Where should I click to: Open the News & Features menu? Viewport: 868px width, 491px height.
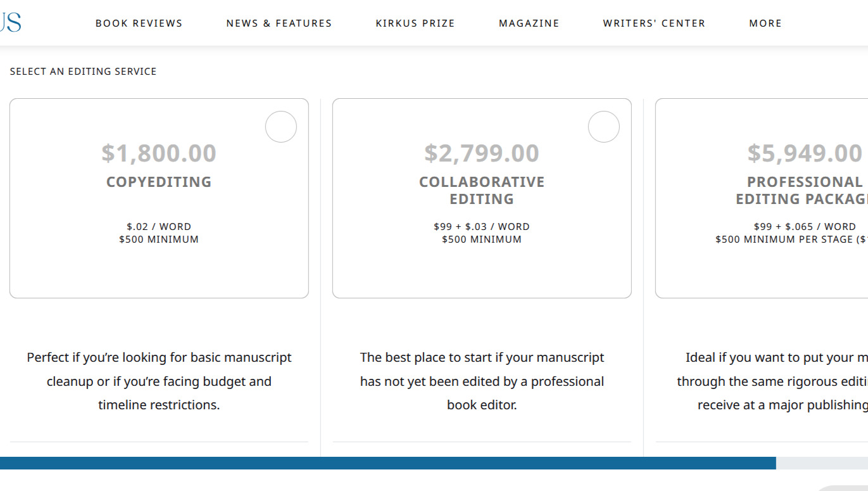tap(279, 23)
